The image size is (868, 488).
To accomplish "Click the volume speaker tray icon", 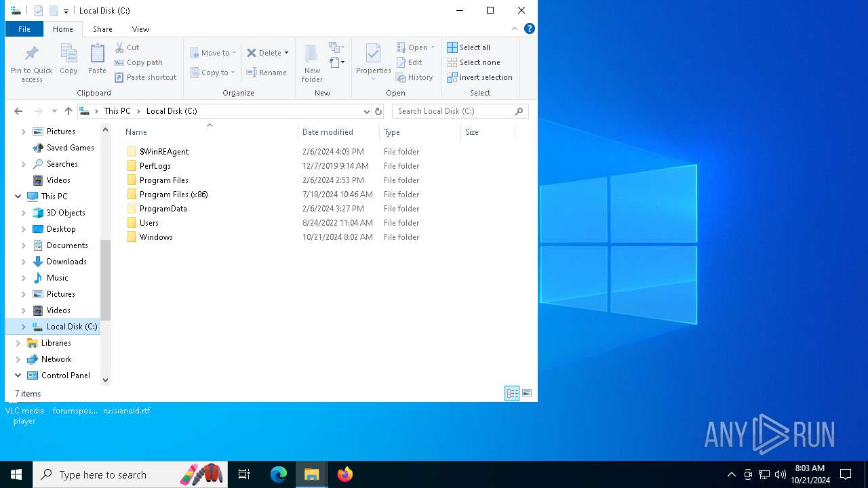I will click(780, 474).
